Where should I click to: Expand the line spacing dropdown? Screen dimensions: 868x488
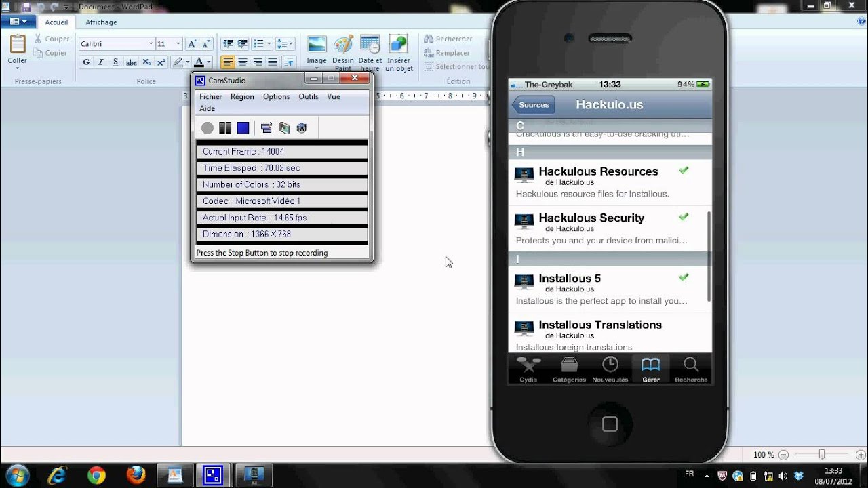tap(292, 44)
